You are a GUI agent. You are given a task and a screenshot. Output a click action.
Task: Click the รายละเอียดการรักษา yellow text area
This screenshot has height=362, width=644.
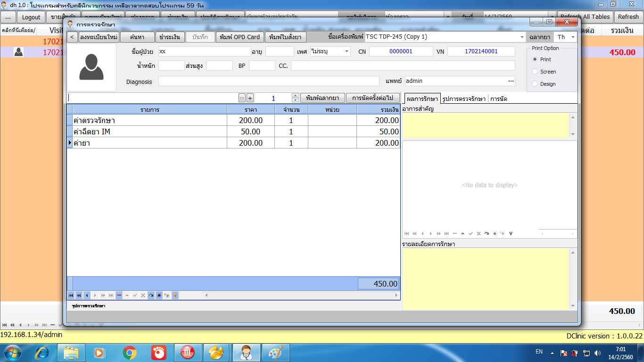486,279
